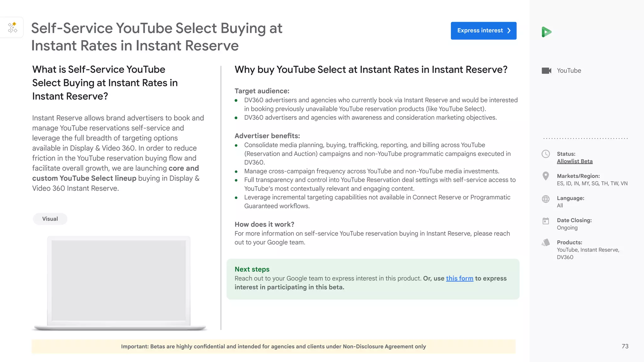Image resolution: width=644 pixels, height=362 pixels.
Task: Click the laptop visual placeholder image
Action: point(119,283)
